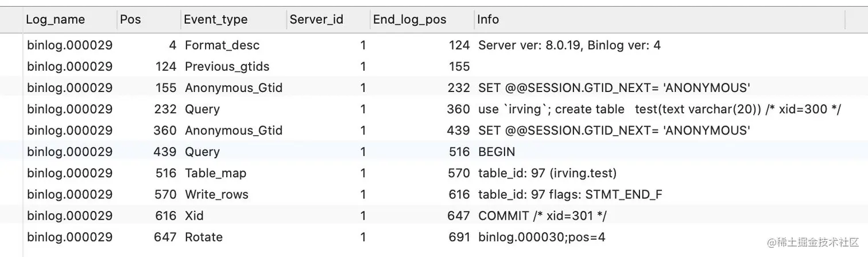Click COMMIT xid=301 info cell
Image resolution: width=868 pixels, height=257 pixels.
[542, 216]
